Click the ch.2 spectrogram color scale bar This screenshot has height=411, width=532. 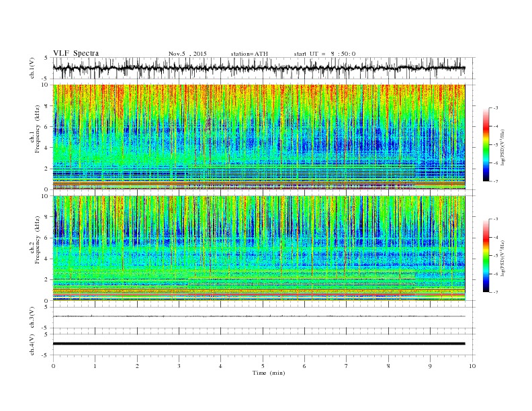pos(486,256)
